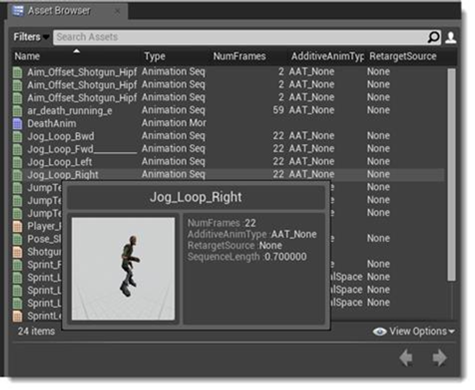Viewport: 475px width, 390px height.
Task: Click the Pose_S asset icon
Action: pos(17,239)
